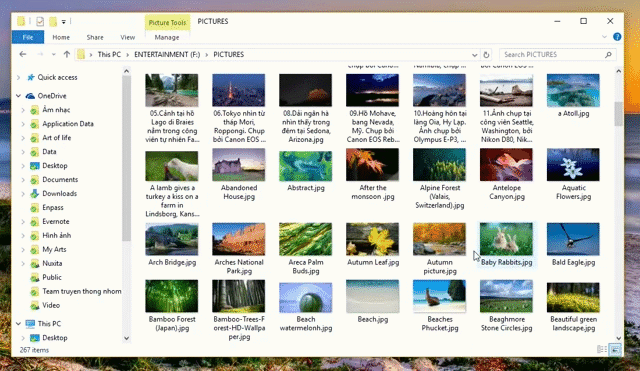Refresh the PICTURES folder view
The image size is (640, 371).
coord(486,55)
